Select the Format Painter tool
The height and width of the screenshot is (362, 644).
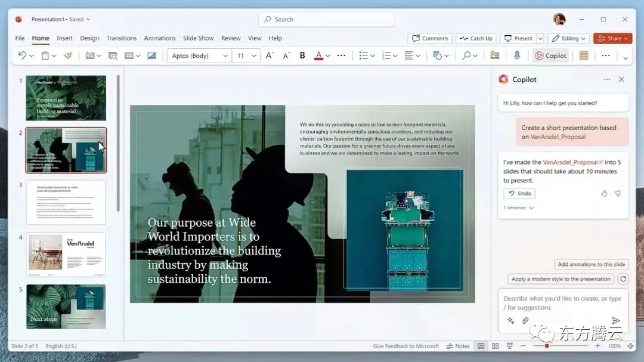(66, 55)
